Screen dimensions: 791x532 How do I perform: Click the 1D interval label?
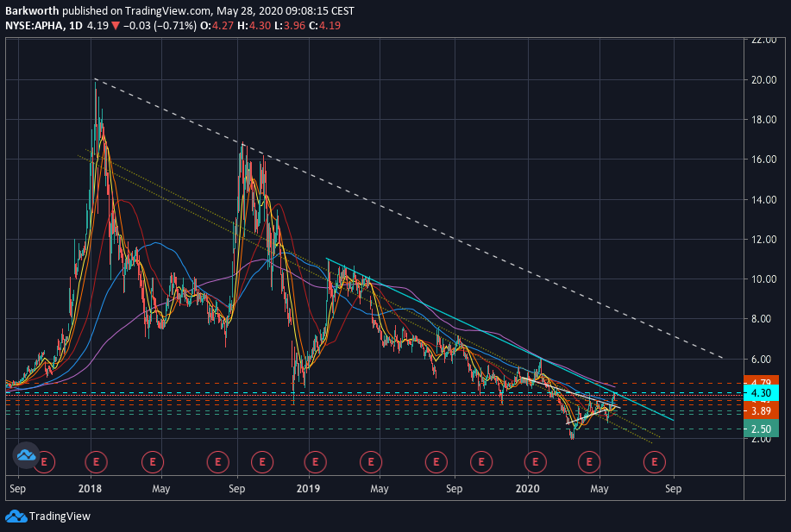(x=76, y=25)
